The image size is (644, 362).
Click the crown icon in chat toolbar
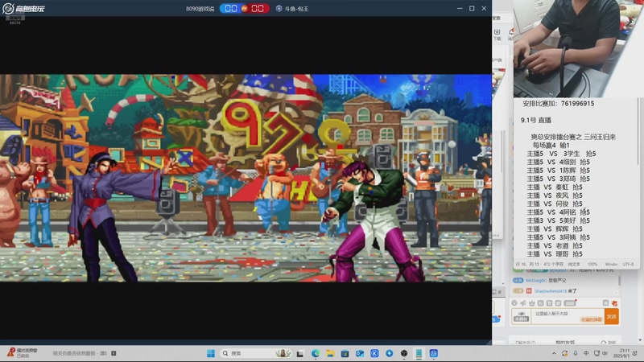[x=532, y=303]
